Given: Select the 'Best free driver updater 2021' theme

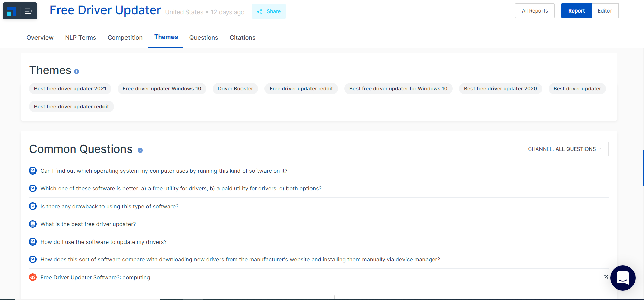Looking at the screenshot, I should point(70,89).
